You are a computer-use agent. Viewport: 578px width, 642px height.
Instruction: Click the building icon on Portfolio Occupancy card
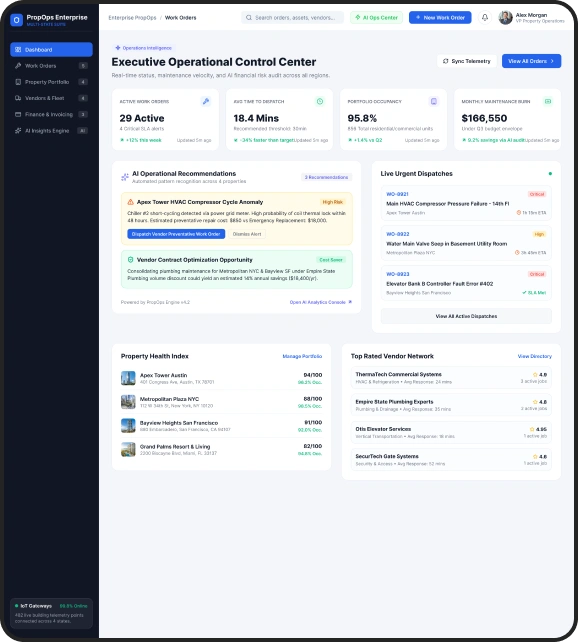tap(434, 101)
